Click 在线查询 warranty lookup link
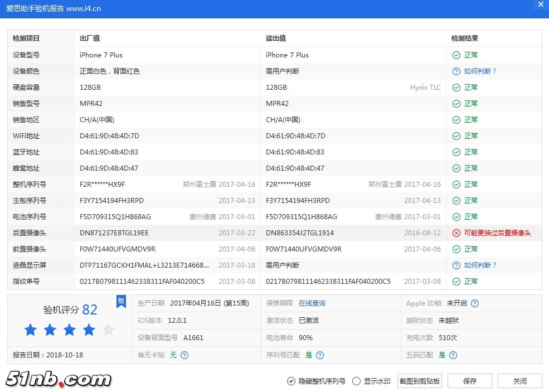This screenshot has width=549, height=392. pyautogui.click(x=312, y=303)
